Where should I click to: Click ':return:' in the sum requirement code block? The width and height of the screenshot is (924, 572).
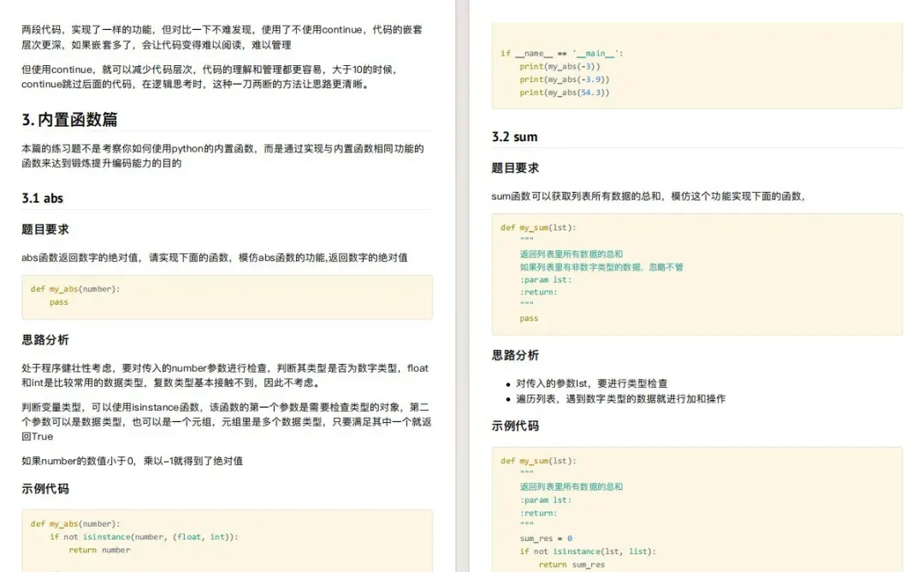click(538, 292)
